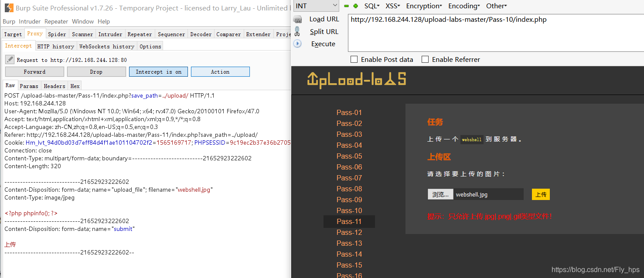The height and width of the screenshot is (278, 644).
Task: Click the <?php phpinfo(); ?> payload line
Action: click(x=31, y=213)
